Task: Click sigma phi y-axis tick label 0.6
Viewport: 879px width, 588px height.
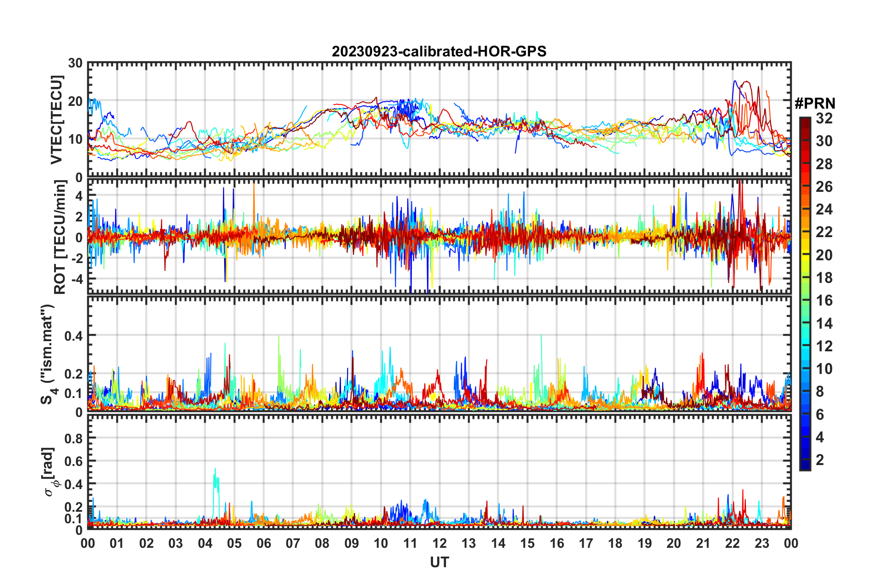Action: coord(73,461)
